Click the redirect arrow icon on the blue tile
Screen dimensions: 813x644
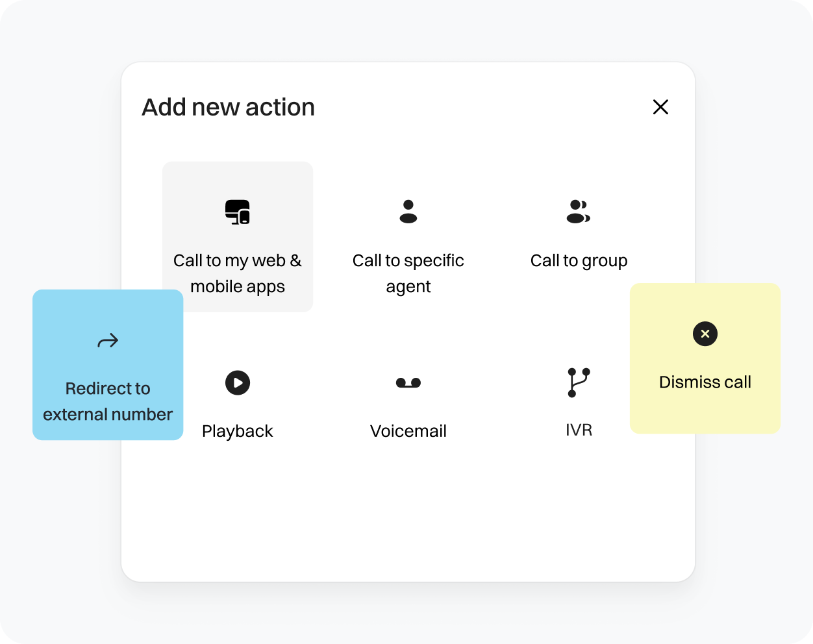pos(108,340)
